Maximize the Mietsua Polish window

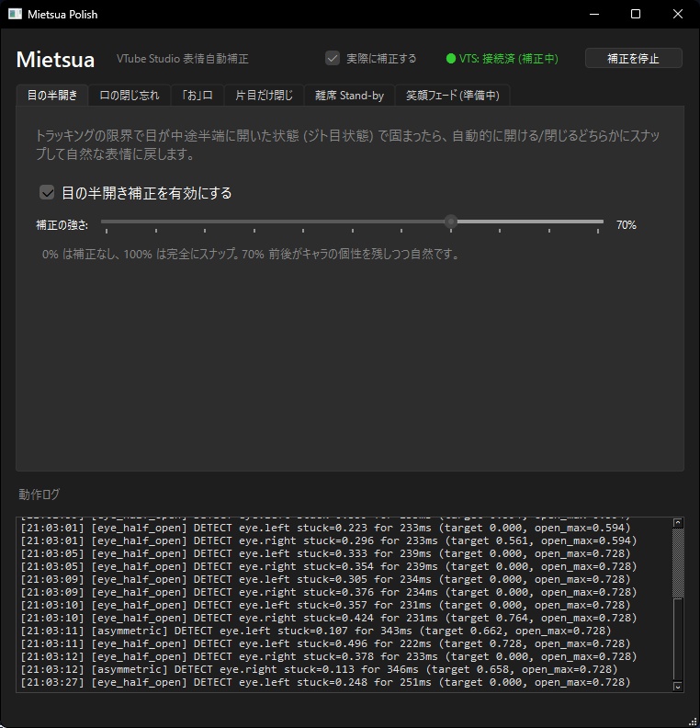click(x=636, y=14)
